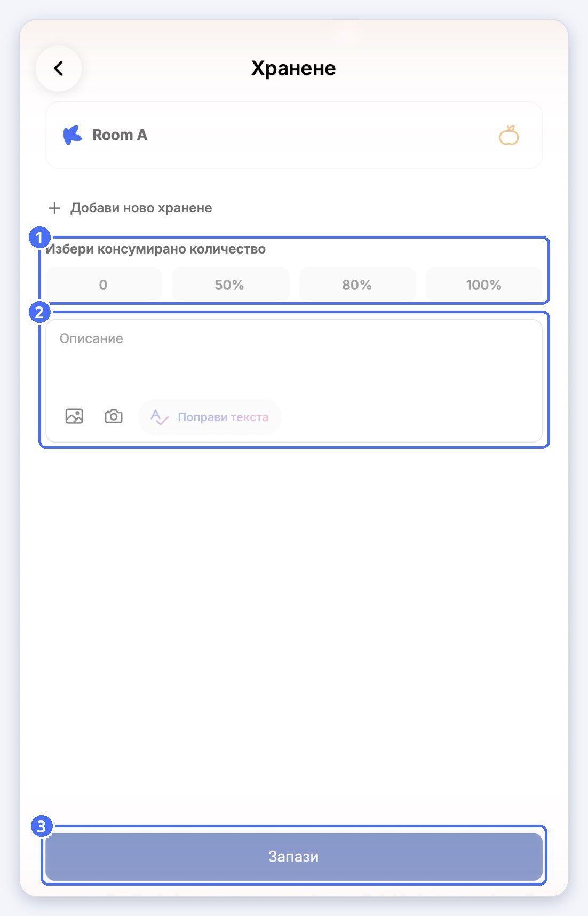Click the blue Room A logo icon
588x916 pixels.
[73, 135]
